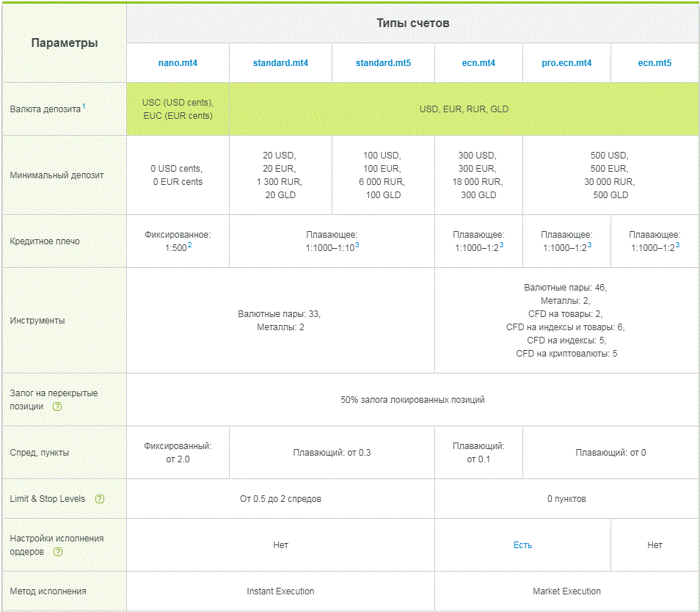Open the nano.mt4 account type
700x612 pixels.
(178, 63)
